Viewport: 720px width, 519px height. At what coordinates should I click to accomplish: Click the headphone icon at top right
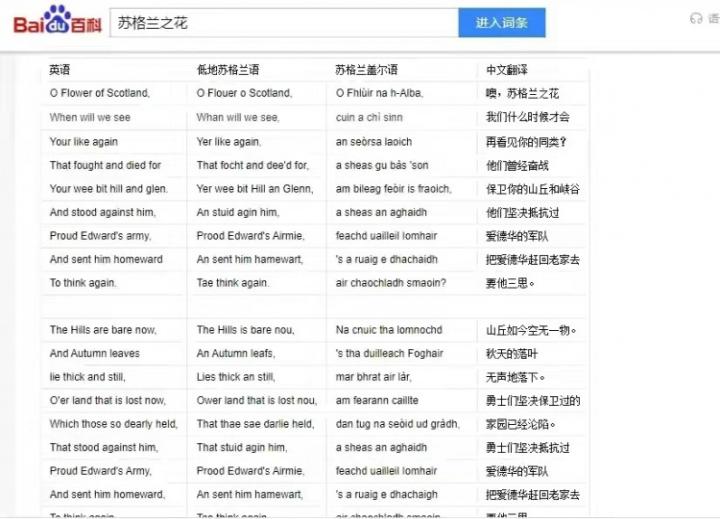pos(696,19)
